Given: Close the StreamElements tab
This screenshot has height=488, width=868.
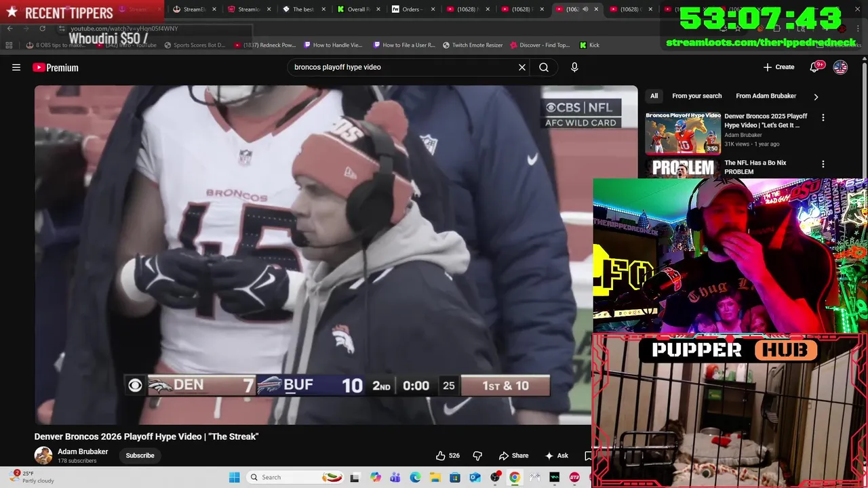Looking at the screenshot, I should (214, 9).
